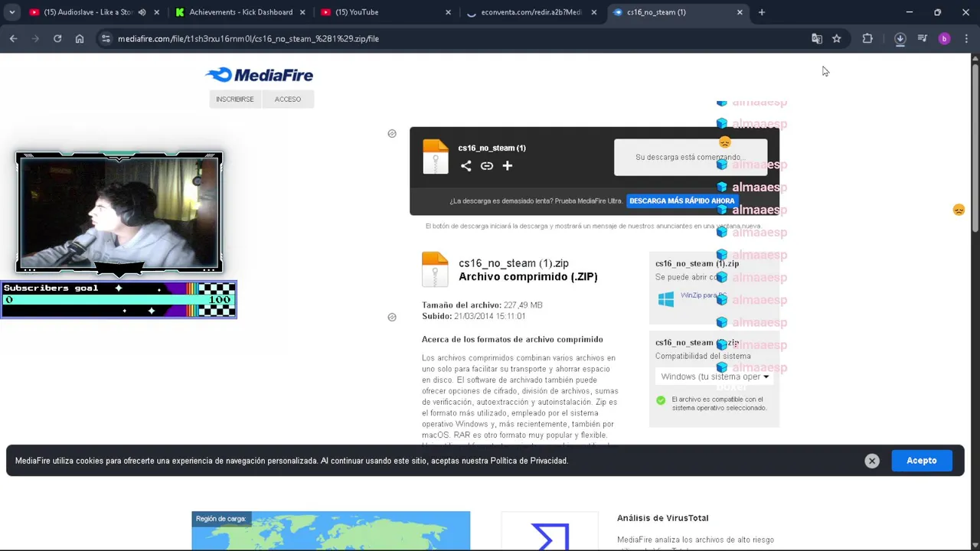Open the media control icon in toolbar
This screenshot has height=551, width=980.
pos(923,38)
